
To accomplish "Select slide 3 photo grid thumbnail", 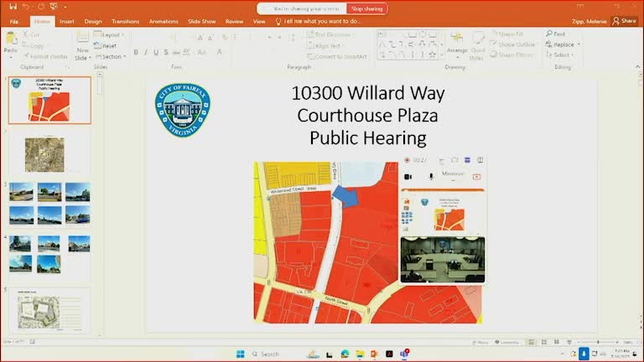I will 49,203.
